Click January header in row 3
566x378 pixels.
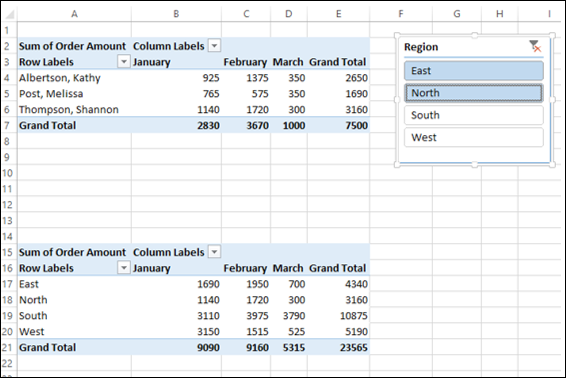pyautogui.click(x=152, y=62)
